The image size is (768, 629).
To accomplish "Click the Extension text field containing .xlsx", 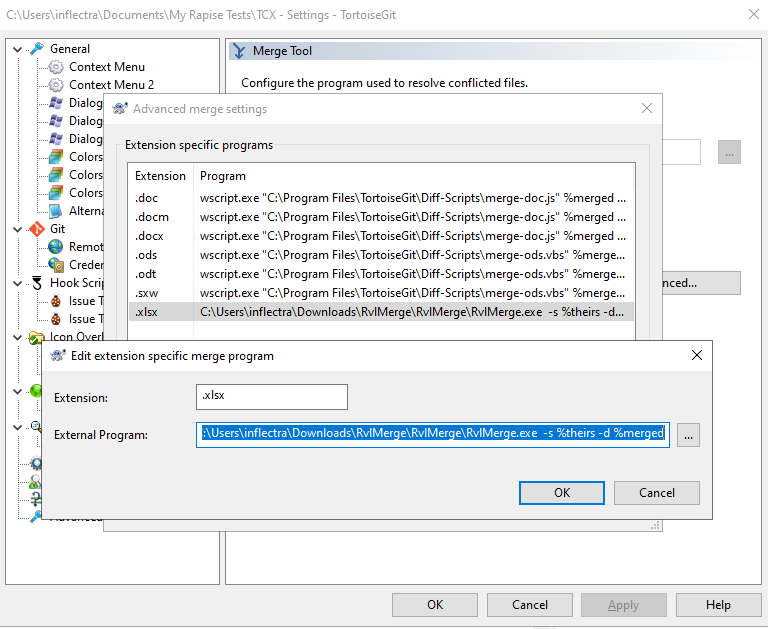I will (x=272, y=397).
